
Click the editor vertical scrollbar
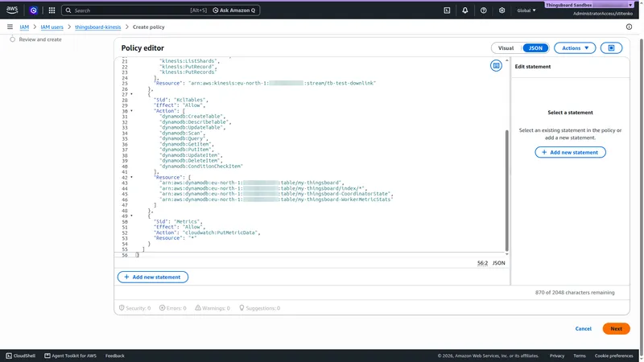tap(506, 191)
